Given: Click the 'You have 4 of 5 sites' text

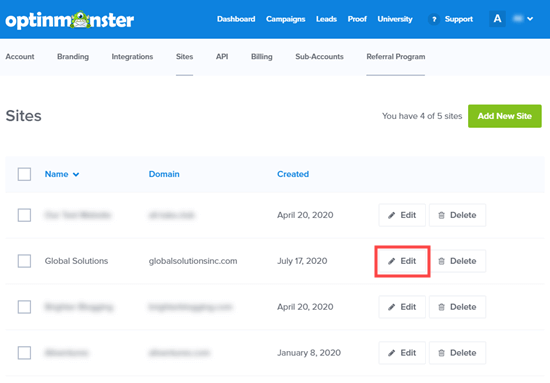Looking at the screenshot, I should click(422, 116).
